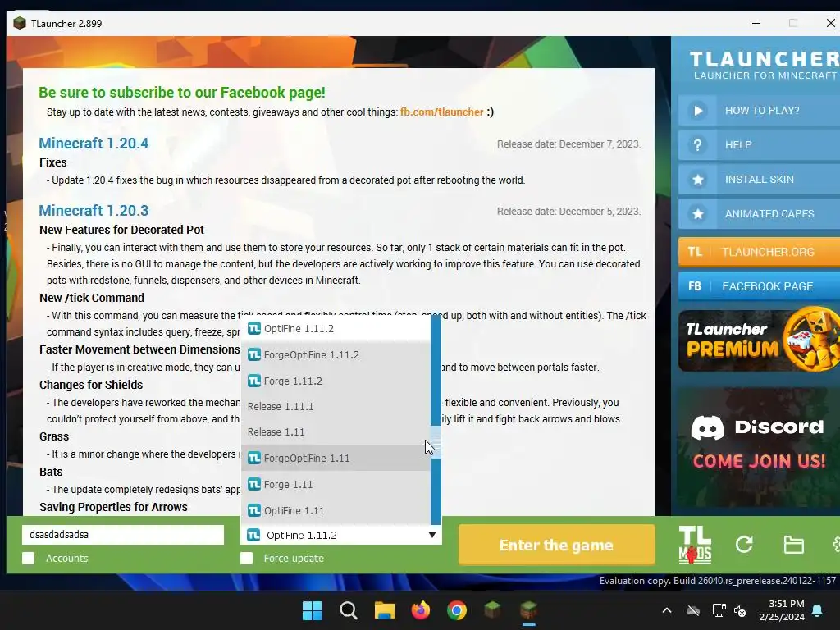Open taskbar Search icon
The width and height of the screenshot is (840, 630).
(x=348, y=610)
